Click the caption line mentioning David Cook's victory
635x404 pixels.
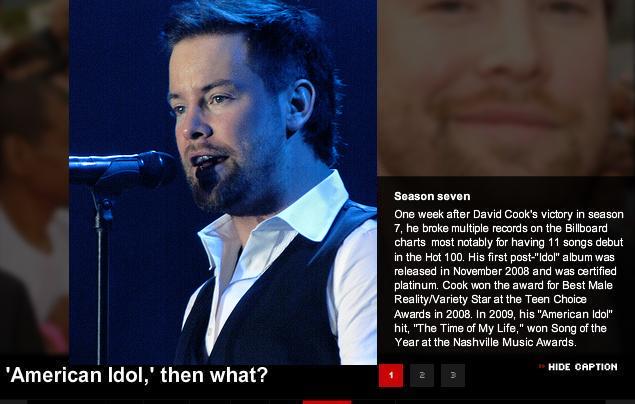(509, 214)
